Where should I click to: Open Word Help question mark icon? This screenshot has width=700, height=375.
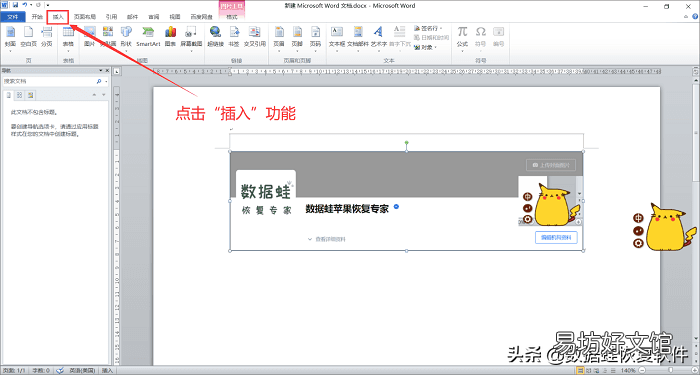click(695, 16)
